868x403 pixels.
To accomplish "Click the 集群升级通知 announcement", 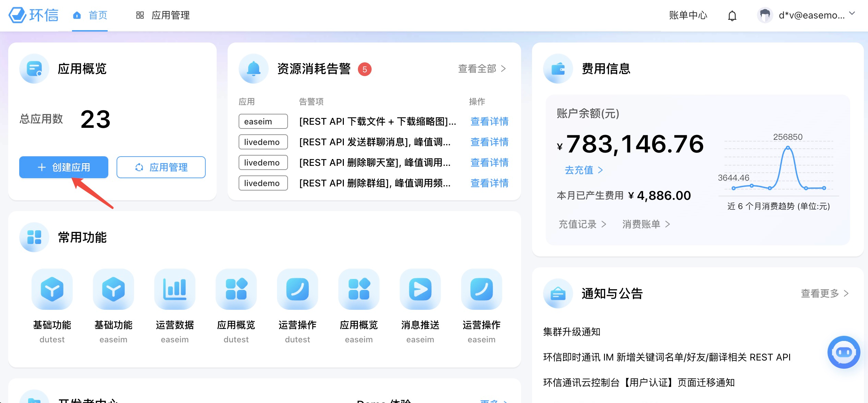I will (x=571, y=332).
